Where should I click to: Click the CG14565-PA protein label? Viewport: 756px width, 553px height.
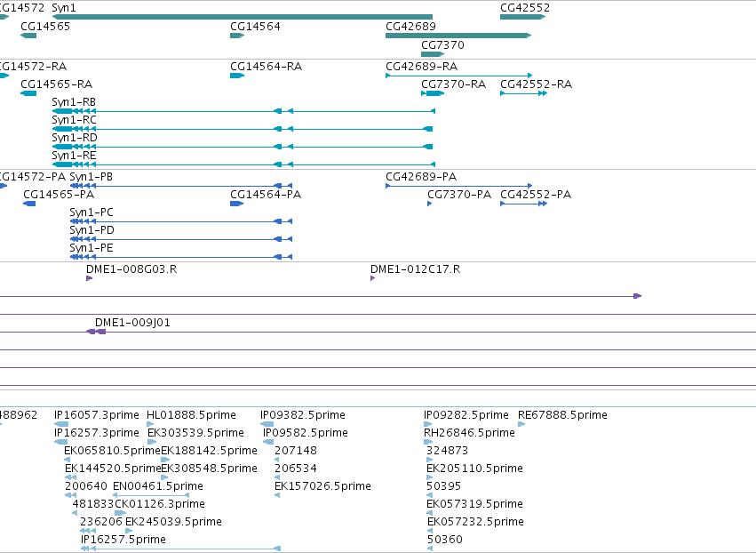[x=59, y=195]
